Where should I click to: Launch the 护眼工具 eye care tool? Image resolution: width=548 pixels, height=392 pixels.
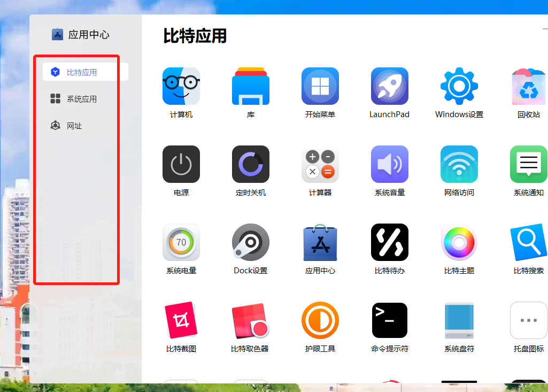pyautogui.click(x=320, y=320)
